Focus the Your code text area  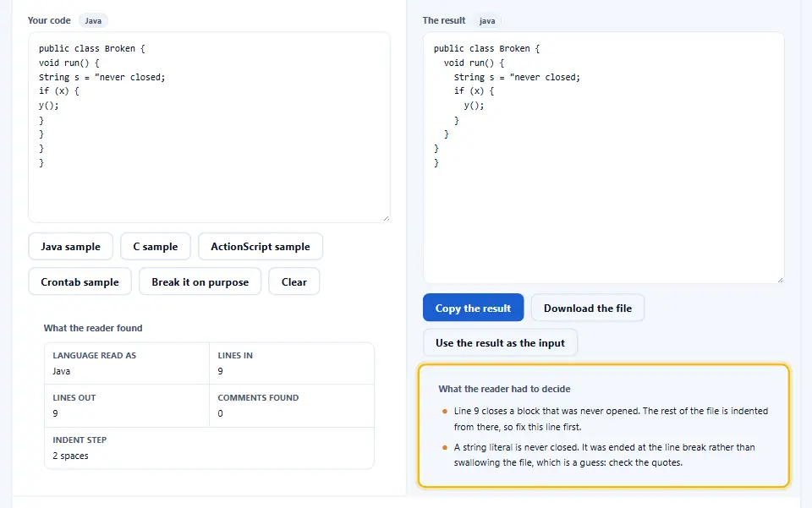[x=209, y=128]
